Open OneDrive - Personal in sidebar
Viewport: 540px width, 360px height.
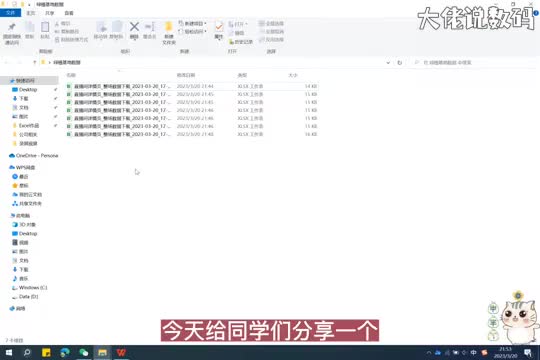pos(37,156)
